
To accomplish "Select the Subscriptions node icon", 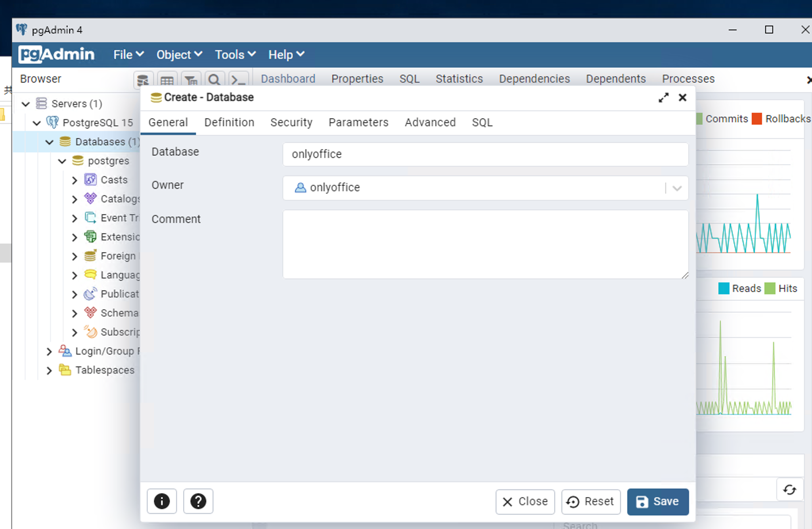I will (90, 332).
